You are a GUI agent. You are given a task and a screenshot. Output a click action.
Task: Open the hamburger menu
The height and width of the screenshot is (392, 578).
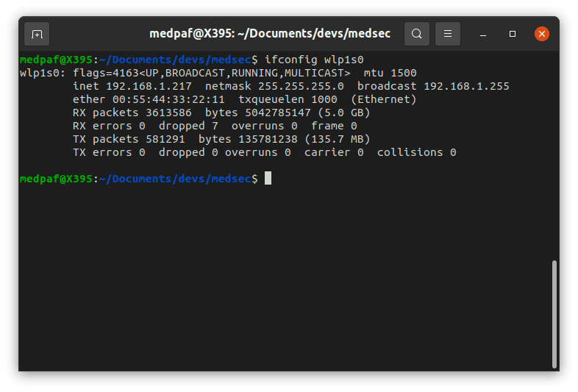coord(448,34)
